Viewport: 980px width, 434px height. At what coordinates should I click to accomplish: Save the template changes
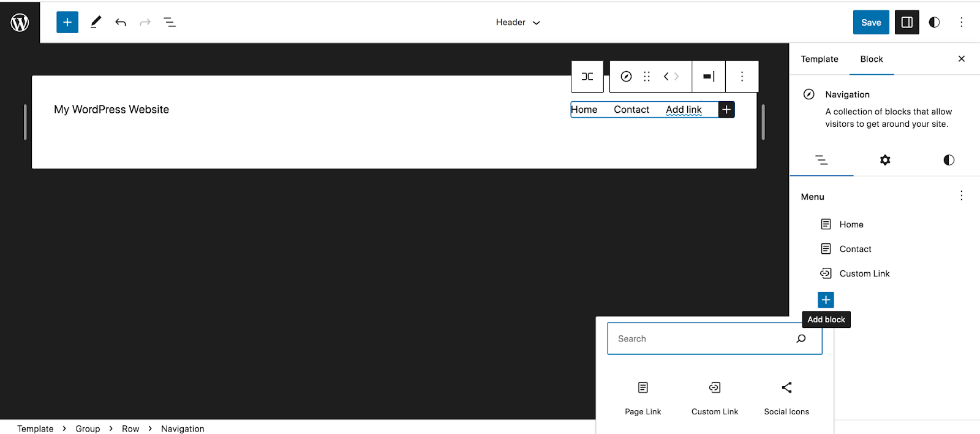[x=871, y=23]
